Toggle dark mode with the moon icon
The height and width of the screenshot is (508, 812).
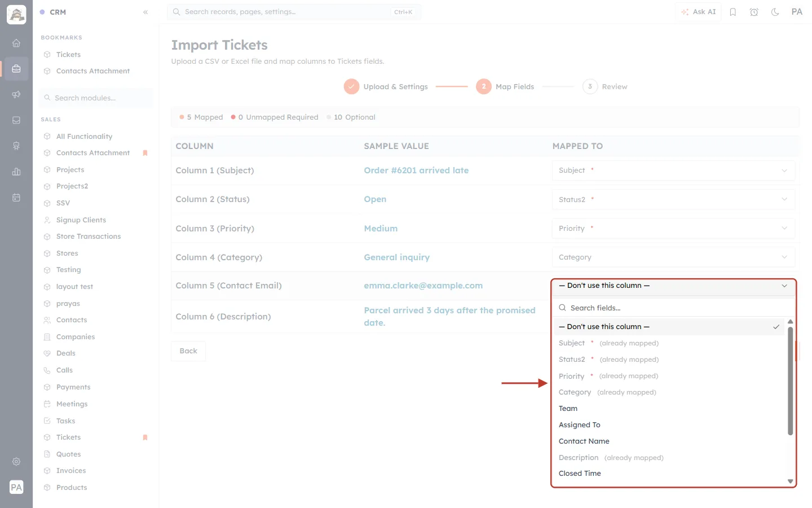(x=775, y=12)
